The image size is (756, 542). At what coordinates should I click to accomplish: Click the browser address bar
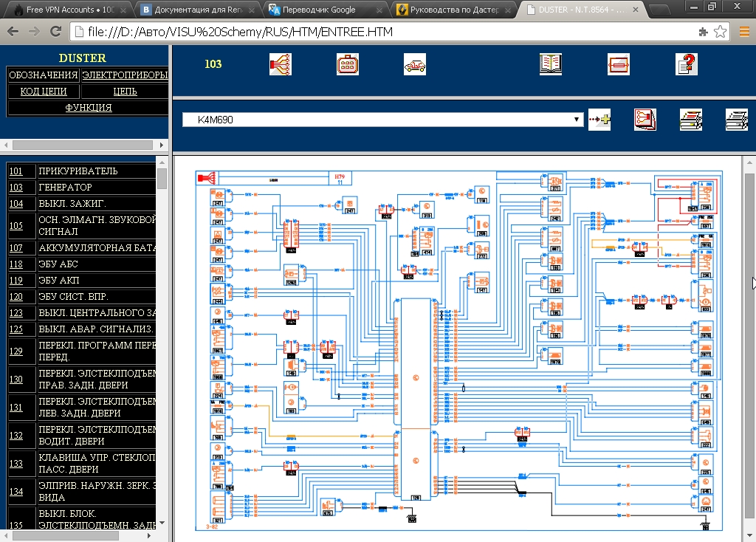pyautogui.click(x=384, y=32)
